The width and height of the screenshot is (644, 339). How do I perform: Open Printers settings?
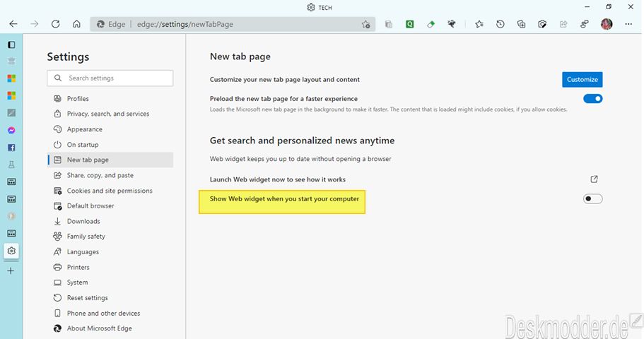point(110,267)
